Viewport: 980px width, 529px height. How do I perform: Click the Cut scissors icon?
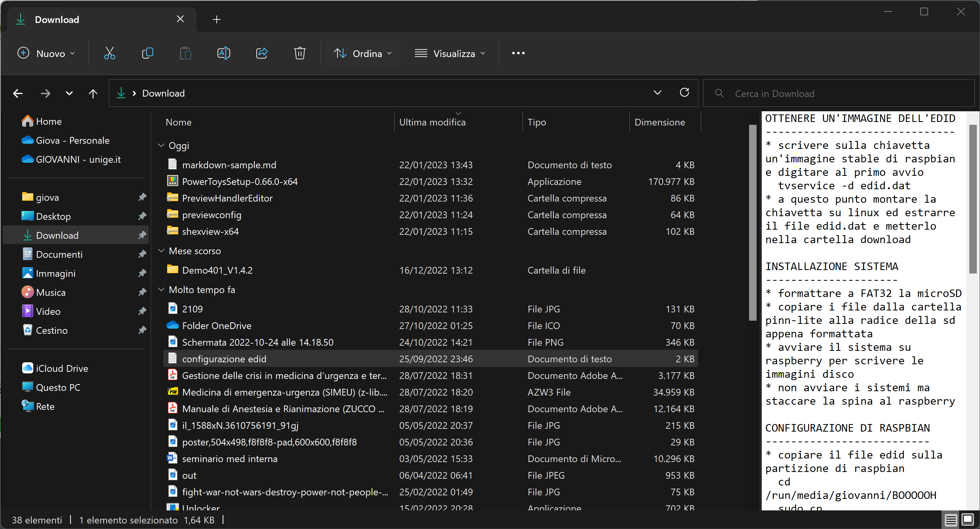coord(109,53)
